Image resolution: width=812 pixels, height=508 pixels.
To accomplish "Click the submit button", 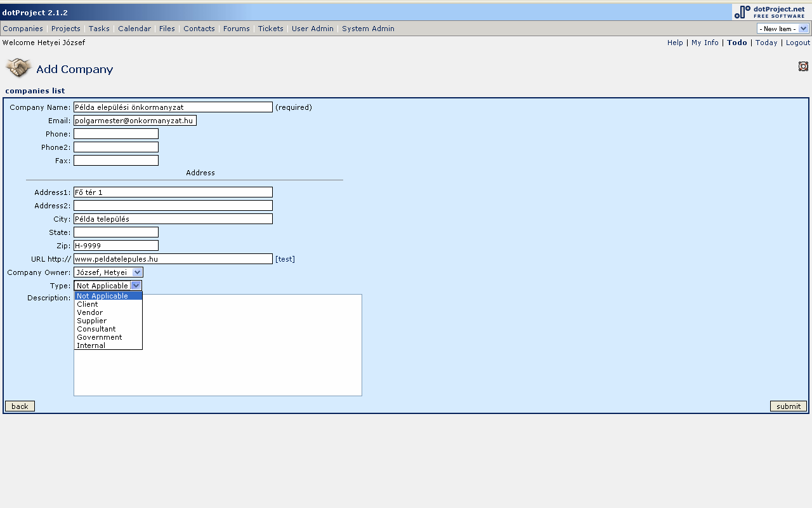I will [x=789, y=406].
